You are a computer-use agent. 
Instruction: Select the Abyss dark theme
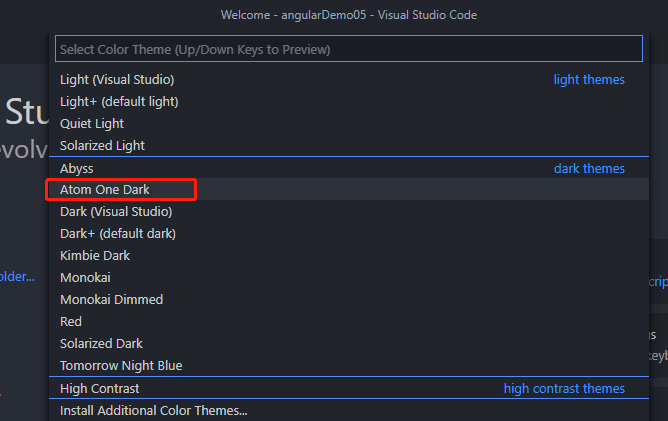click(x=77, y=168)
